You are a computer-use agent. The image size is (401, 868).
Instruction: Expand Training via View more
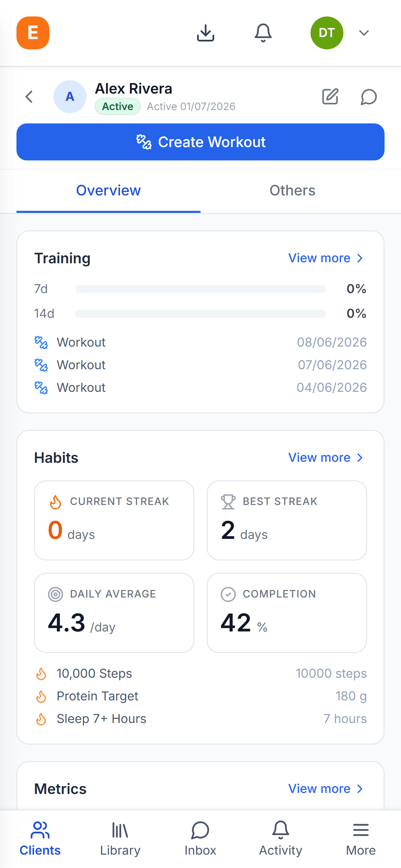(x=326, y=258)
